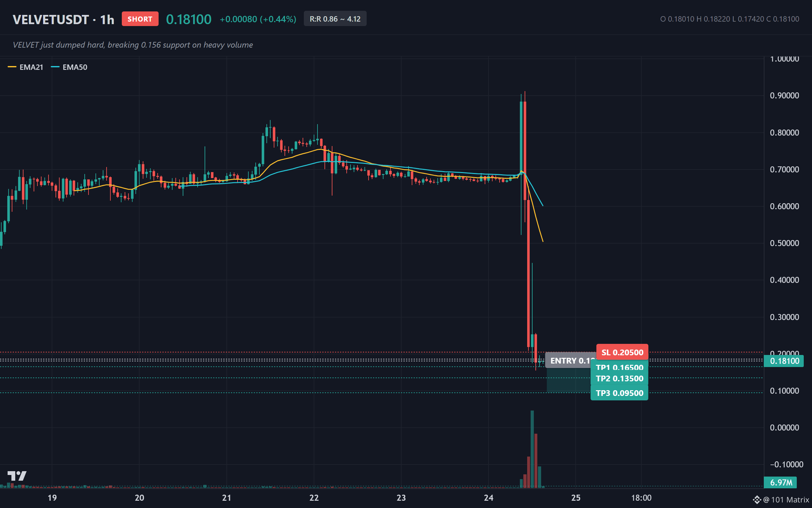The height and width of the screenshot is (508, 812).
Task: Click the tallest green volume bar
Action: pos(532,449)
